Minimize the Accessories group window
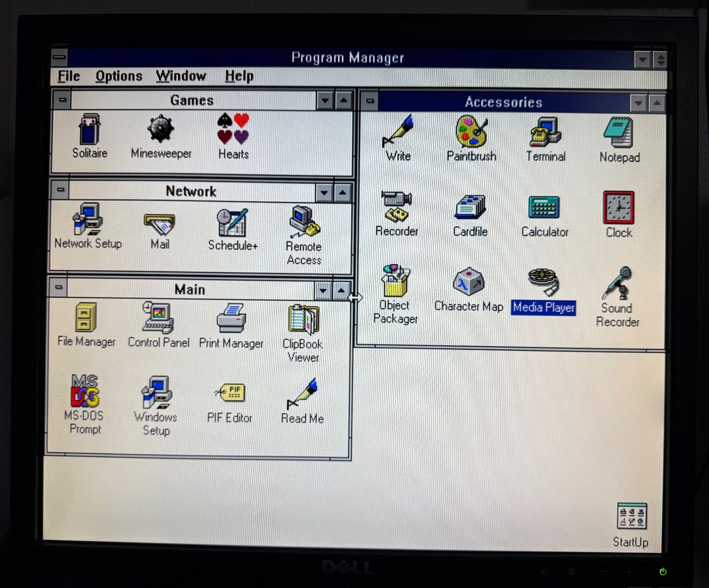The image size is (709, 588). pos(638,104)
